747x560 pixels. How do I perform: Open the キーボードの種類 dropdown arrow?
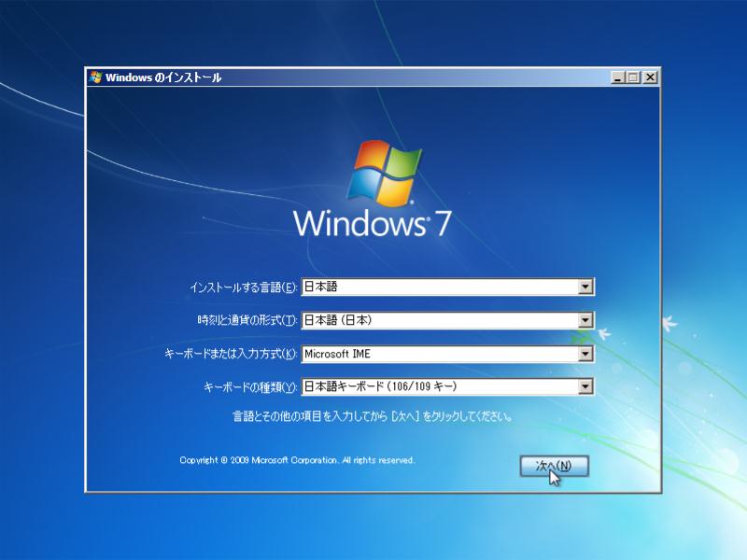point(585,386)
